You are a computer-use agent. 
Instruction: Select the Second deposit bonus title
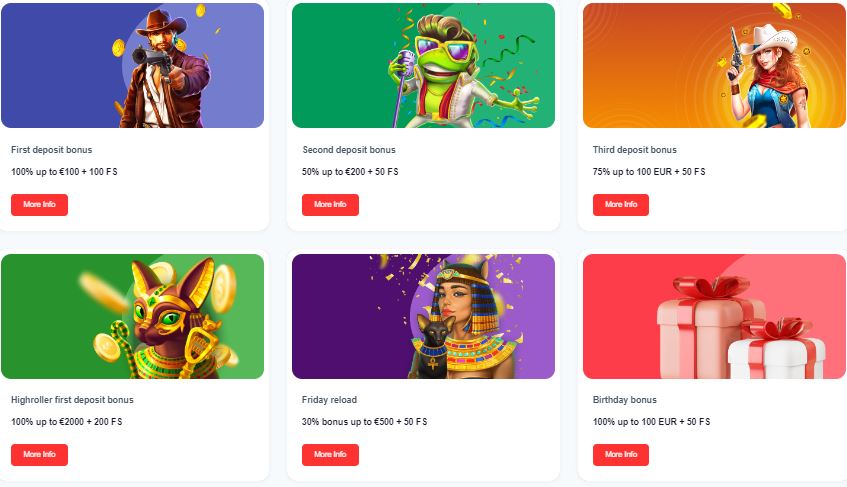pos(348,150)
